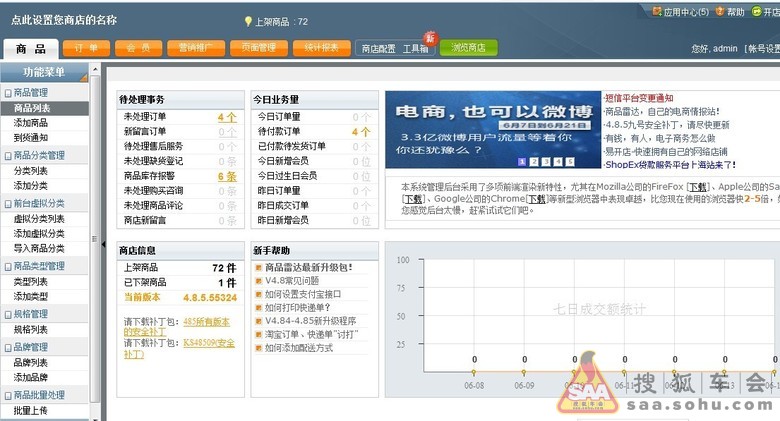This screenshot has height=421, width=780.
Task: Open 如何打印快递单 help item
Action: click(x=297, y=308)
